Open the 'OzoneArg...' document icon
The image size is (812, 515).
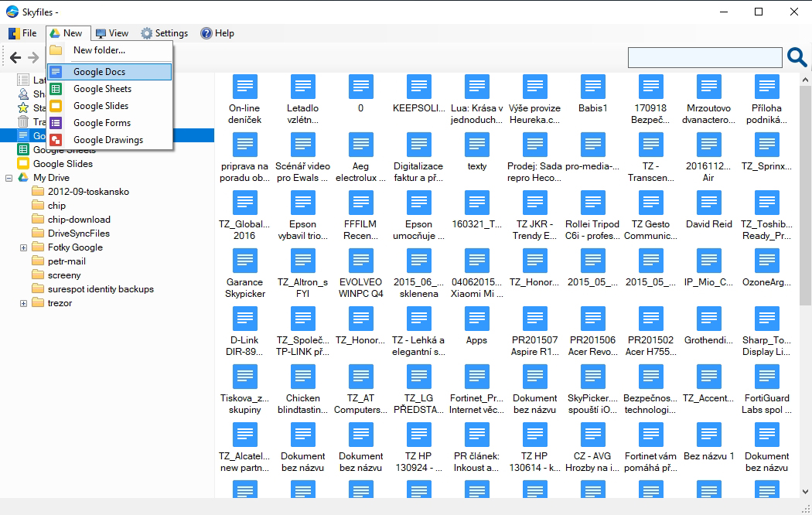[x=766, y=261]
